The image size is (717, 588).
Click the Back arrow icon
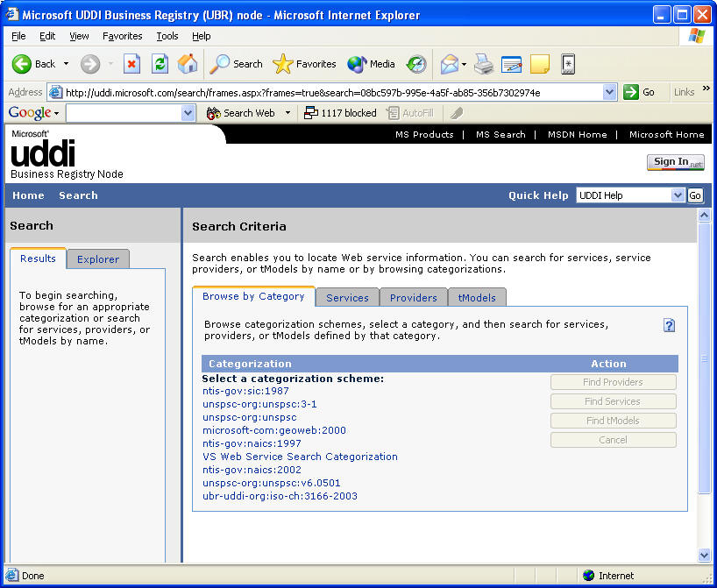21,64
